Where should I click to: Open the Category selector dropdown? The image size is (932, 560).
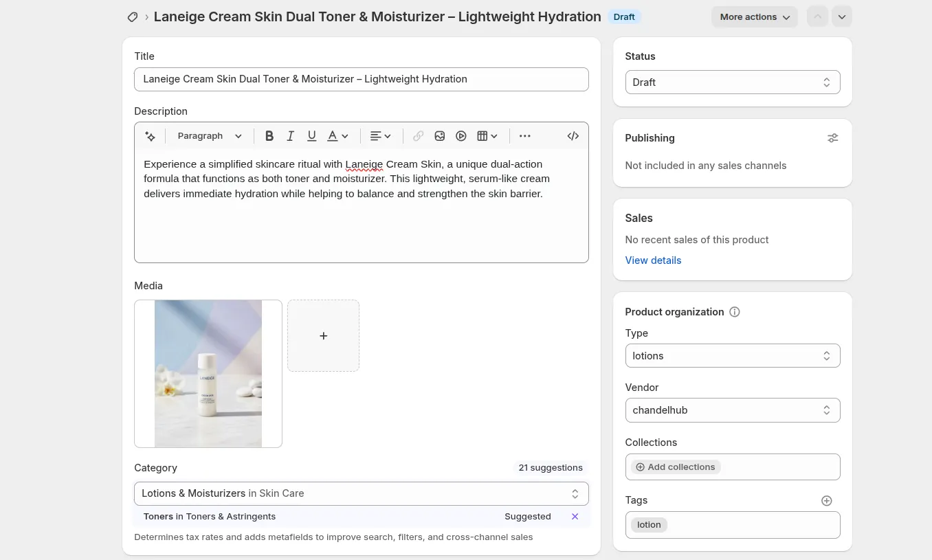[x=362, y=493]
